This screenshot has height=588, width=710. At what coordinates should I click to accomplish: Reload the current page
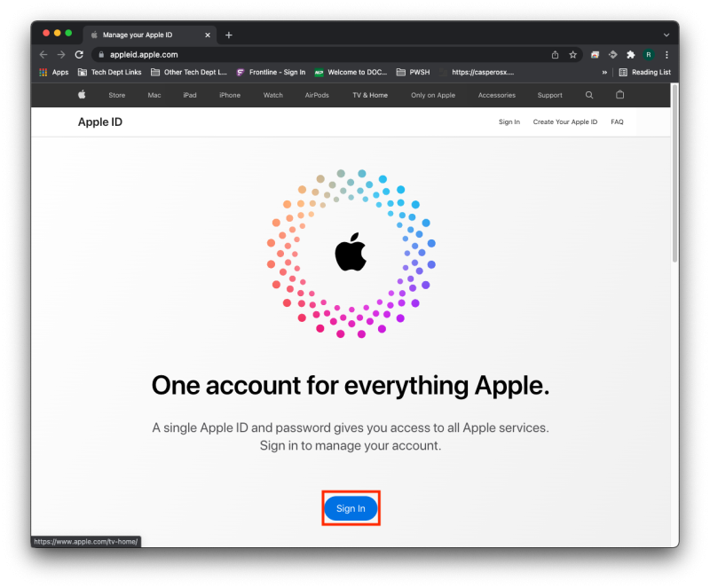[79, 54]
